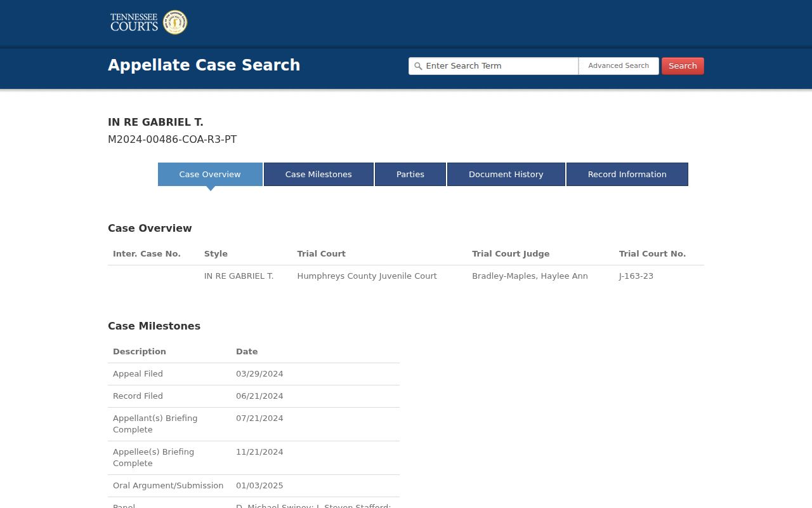
Task: Click judge name Bradley-Maples, Haylee Ann
Action: pos(530,276)
